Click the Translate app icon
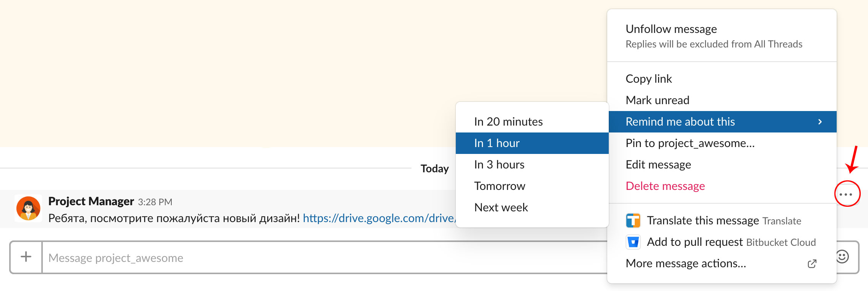The width and height of the screenshot is (868, 291). pyautogui.click(x=633, y=221)
